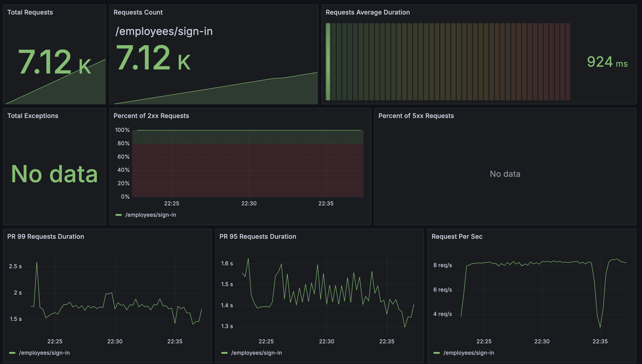Click Percent of 2xx Requests panel title
642x364 pixels.
(x=151, y=116)
